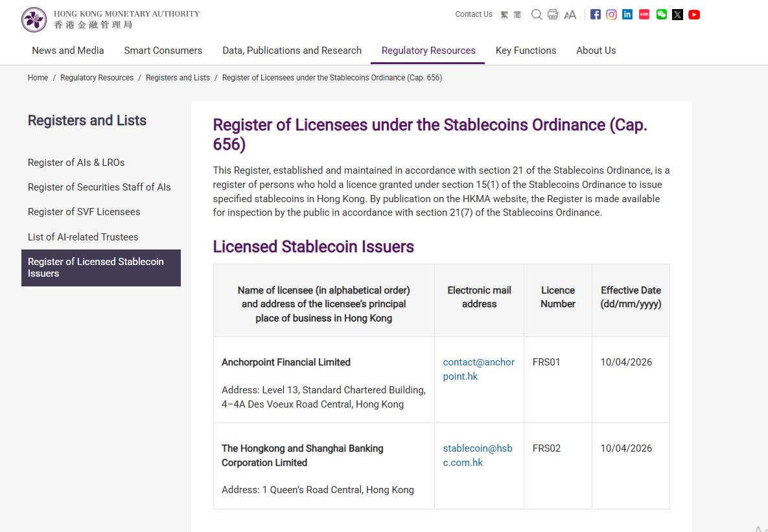This screenshot has width=768, height=532.
Task: Open Register of AIs & LROs
Action: click(x=76, y=163)
